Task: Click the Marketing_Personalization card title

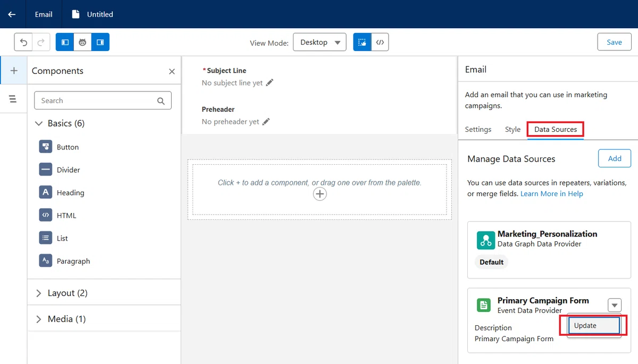Action: click(547, 234)
